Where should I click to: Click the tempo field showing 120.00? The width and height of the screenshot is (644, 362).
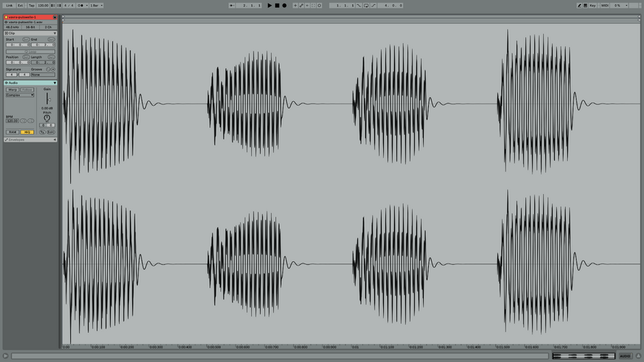point(43,5)
